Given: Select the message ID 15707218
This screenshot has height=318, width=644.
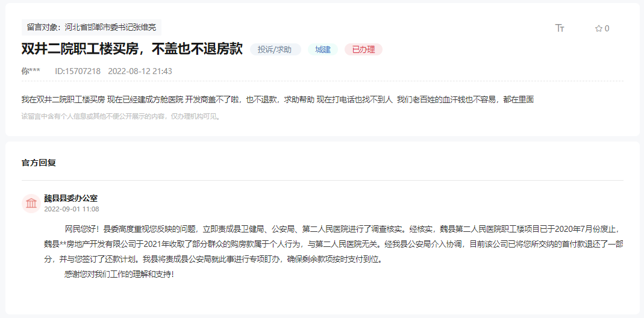Looking at the screenshot, I should [x=78, y=71].
